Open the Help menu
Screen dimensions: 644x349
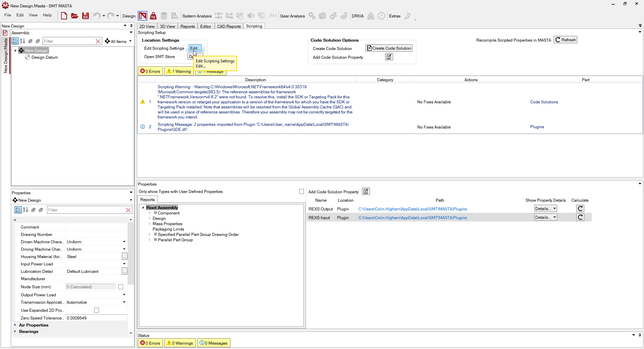(47, 15)
